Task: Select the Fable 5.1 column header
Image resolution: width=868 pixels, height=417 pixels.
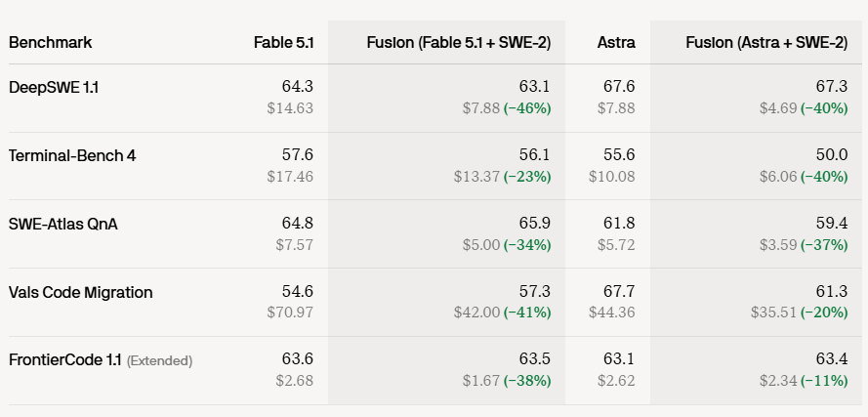Action: [283, 43]
